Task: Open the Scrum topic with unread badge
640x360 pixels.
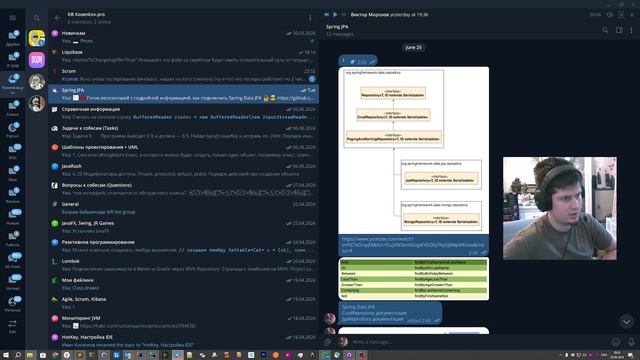Action: (x=184, y=75)
